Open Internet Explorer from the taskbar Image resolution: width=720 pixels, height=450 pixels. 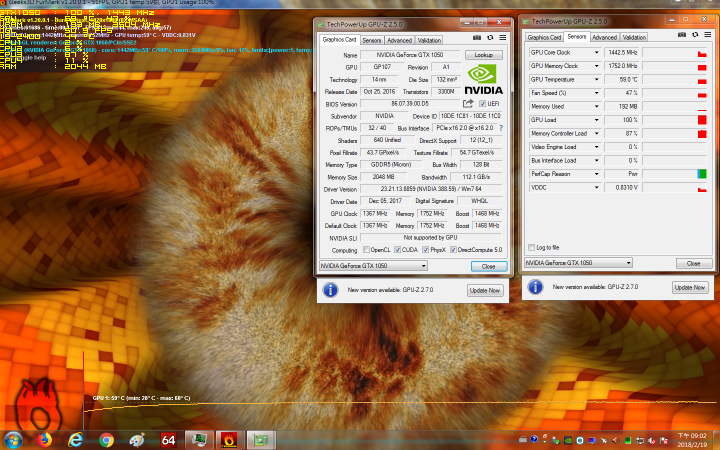tap(75, 440)
